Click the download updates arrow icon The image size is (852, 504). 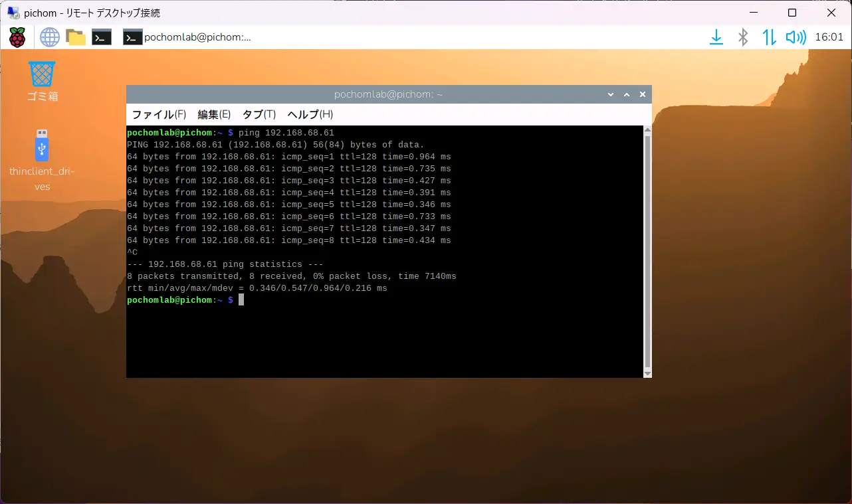(716, 37)
